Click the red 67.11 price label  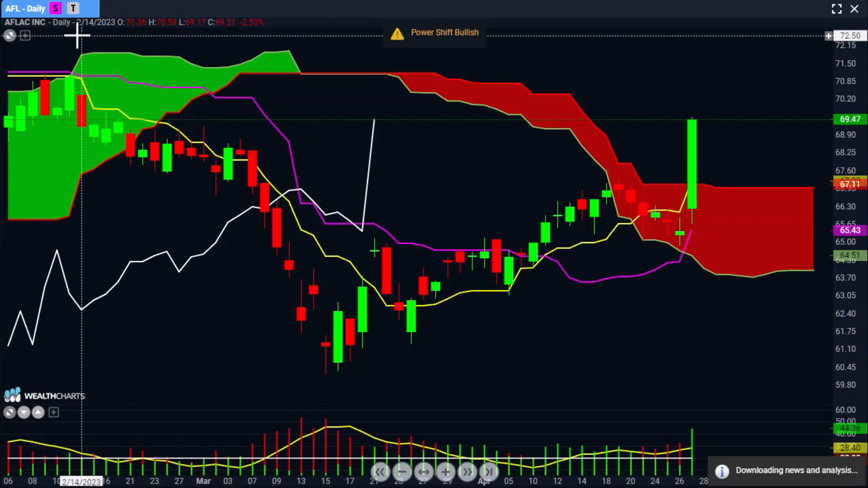(850, 184)
